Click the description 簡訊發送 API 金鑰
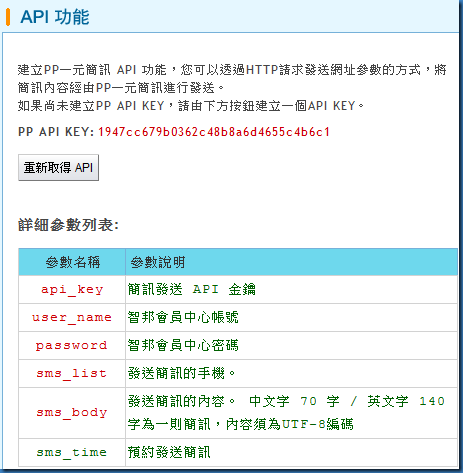 pos(192,289)
